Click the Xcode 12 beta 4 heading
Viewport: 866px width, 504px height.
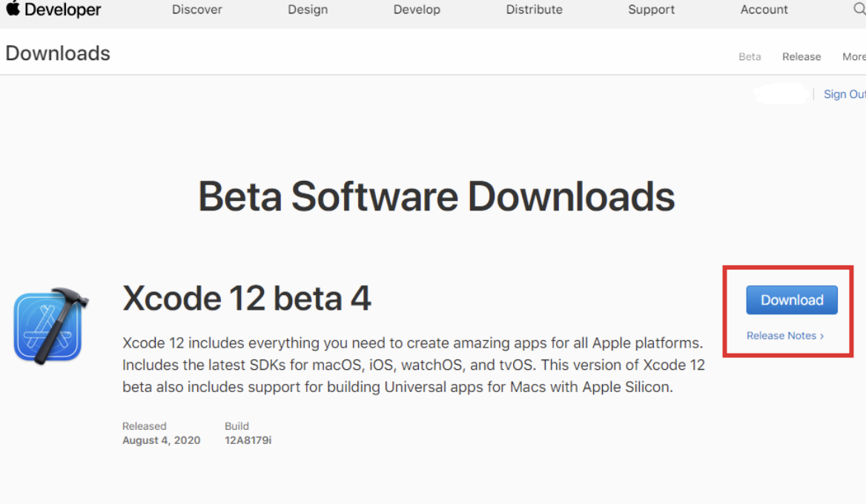246,299
